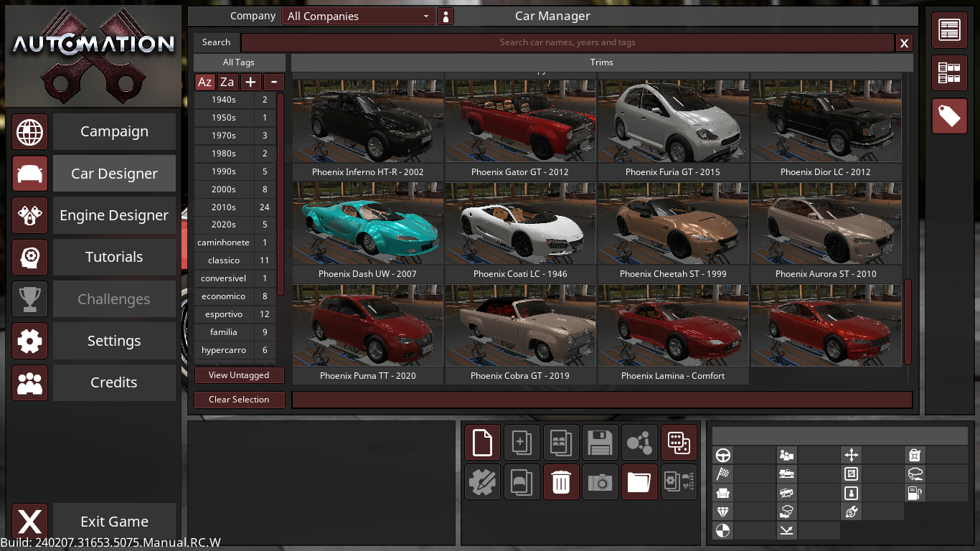Click the Clear Selection button
The width and height of the screenshot is (980, 551).
239,400
